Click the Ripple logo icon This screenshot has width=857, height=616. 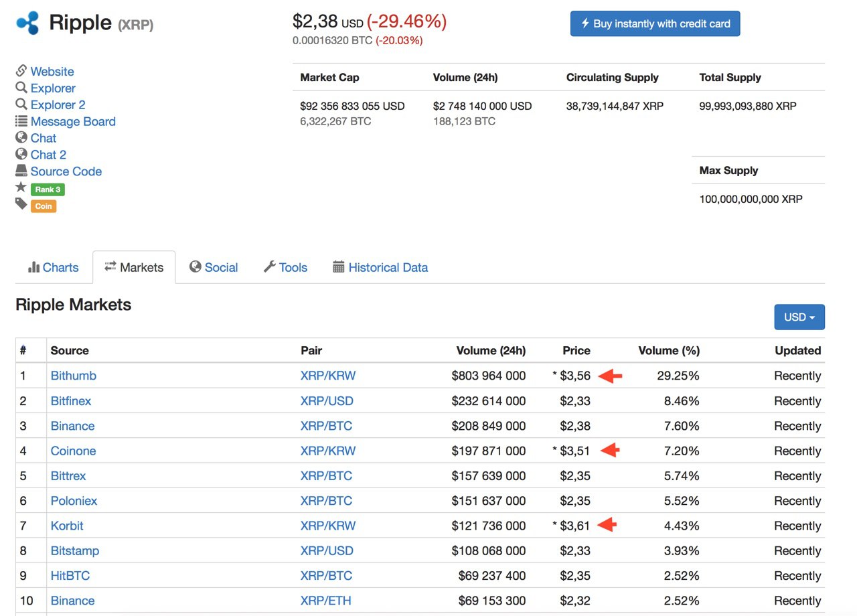coord(27,23)
